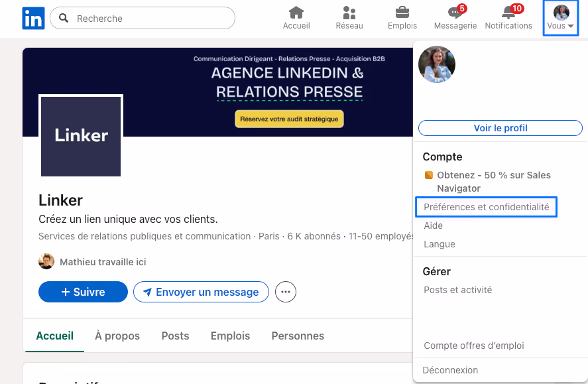Open Notifications bell icon
The height and width of the screenshot is (384, 588).
508,13
